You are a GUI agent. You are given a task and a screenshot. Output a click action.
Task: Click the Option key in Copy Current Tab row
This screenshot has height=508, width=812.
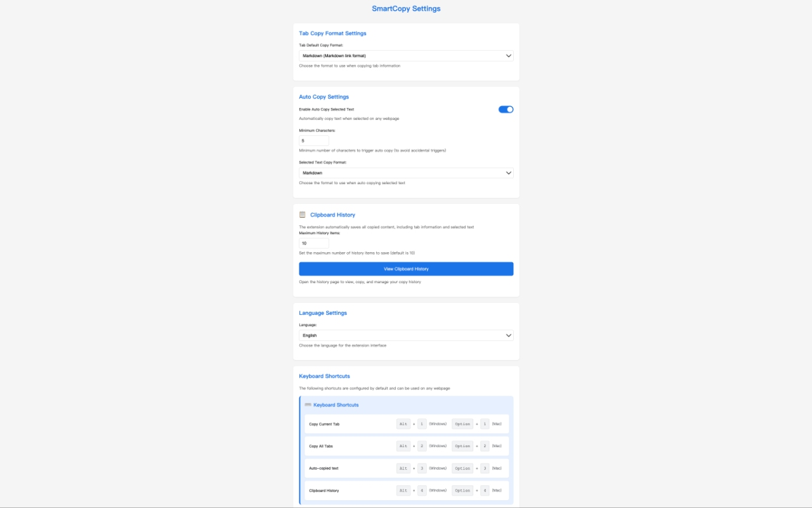(462, 424)
